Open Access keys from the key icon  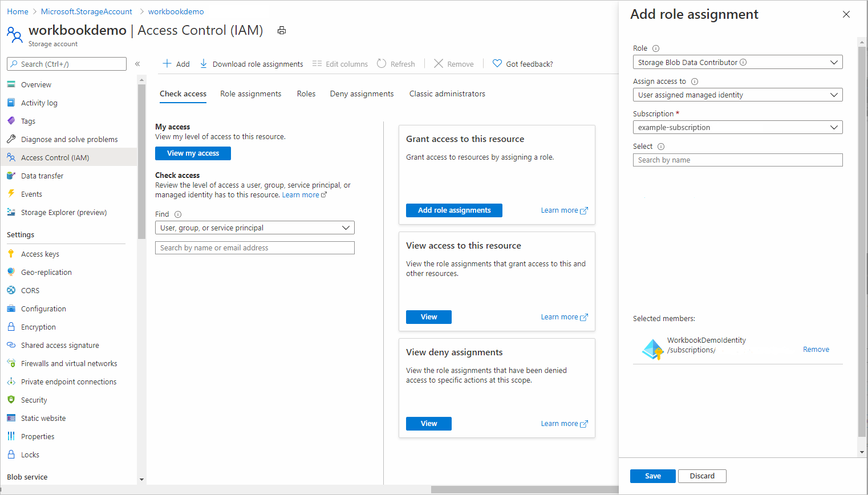pyautogui.click(x=11, y=254)
